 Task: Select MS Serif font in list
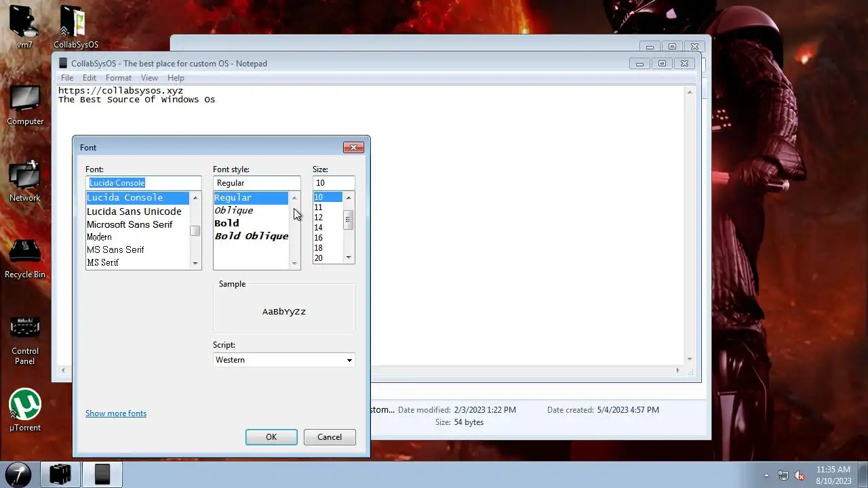(x=138, y=262)
